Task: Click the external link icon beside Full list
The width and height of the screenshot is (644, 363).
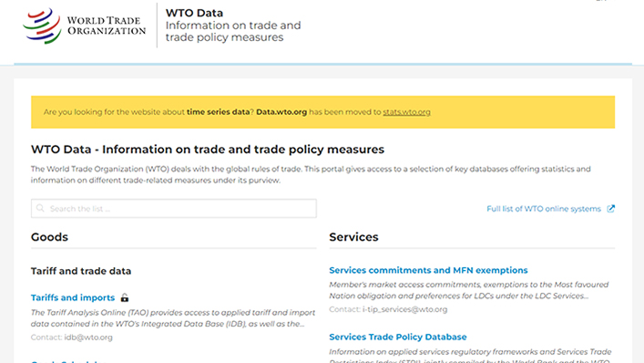Action: pos(610,209)
